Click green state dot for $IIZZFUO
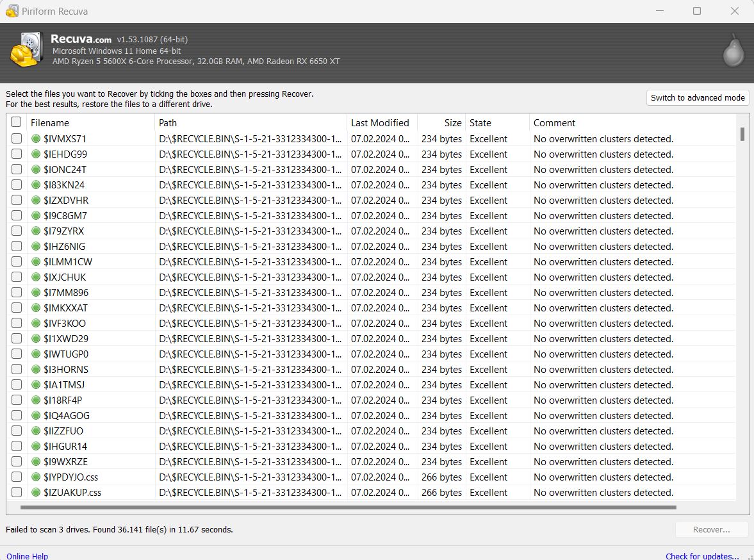Screen dimensions: 754x560 pyautogui.click(x=36, y=431)
